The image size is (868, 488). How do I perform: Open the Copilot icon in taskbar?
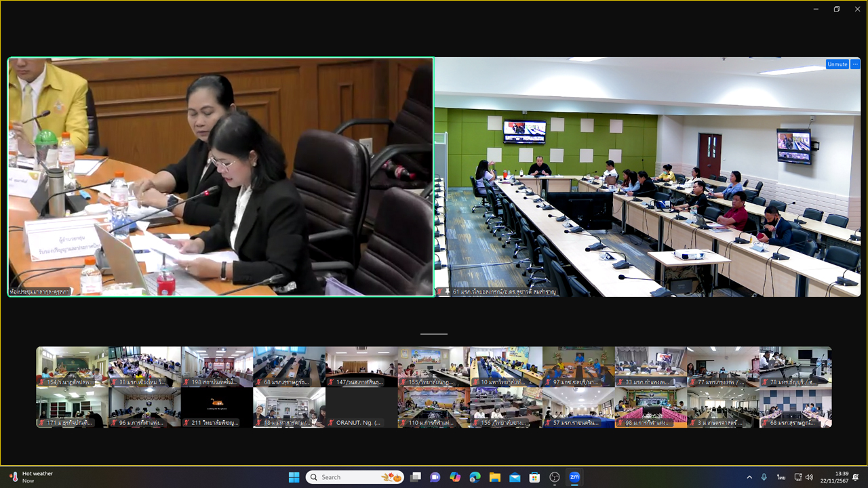(x=455, y=477)
